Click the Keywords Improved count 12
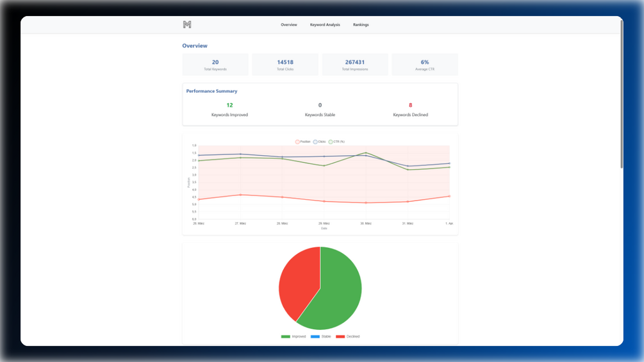This screenshot has width=644, height=362. [229, 105]
